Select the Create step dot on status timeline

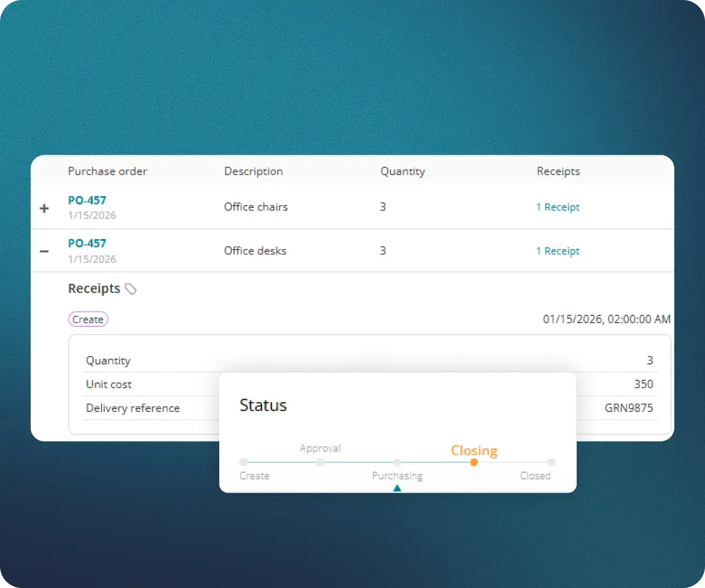point(243,462)
